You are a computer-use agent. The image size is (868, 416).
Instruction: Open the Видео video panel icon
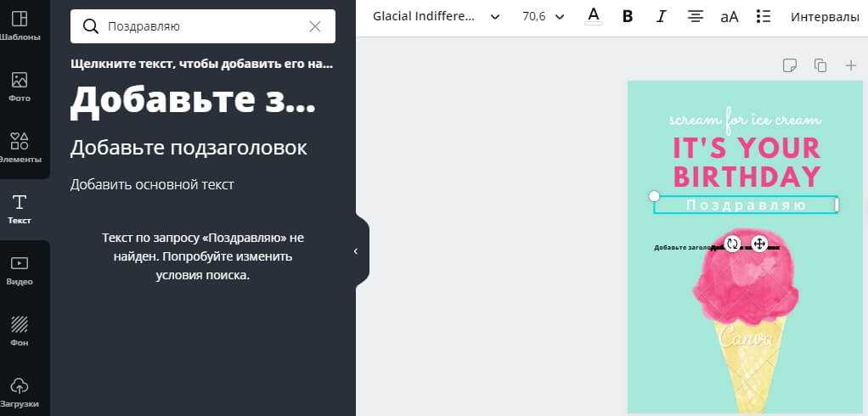(x=19, y=270)
